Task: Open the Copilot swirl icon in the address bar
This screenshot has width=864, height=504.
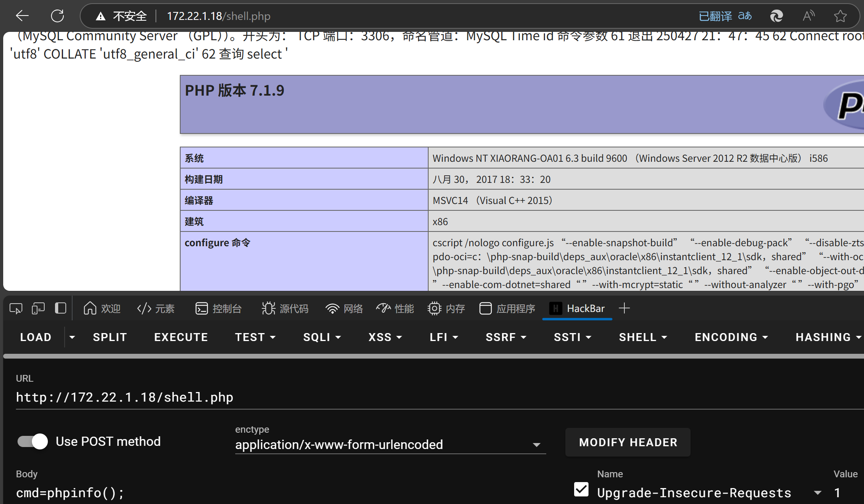Action: [776, 16]
